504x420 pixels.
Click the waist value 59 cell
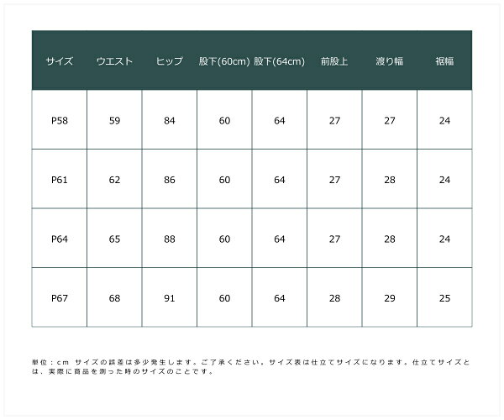point(114,121)
